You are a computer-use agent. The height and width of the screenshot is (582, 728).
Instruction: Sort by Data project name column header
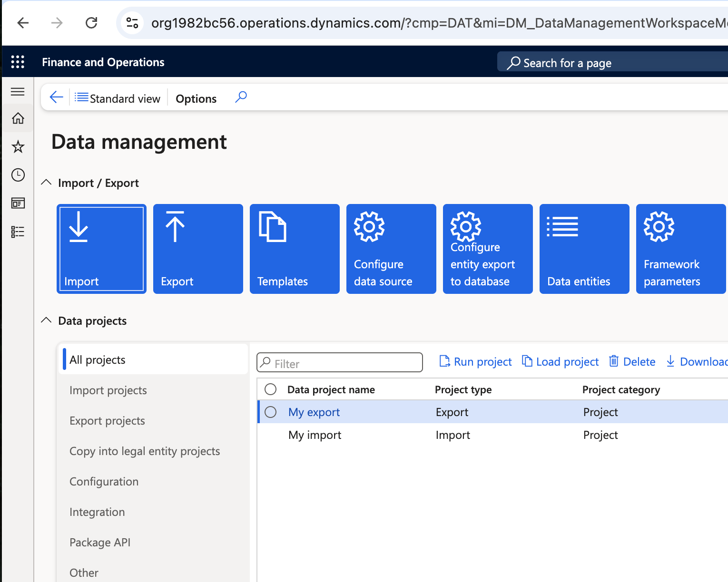(331, 390)
